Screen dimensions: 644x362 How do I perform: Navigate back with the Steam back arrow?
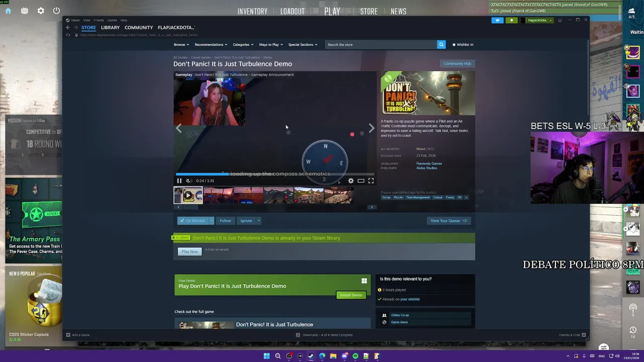click(68, 28)
